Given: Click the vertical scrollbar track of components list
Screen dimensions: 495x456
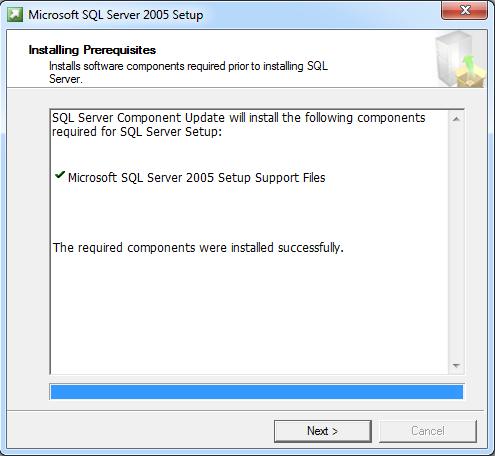Looking at the screenshot, I should pos(456,242).
